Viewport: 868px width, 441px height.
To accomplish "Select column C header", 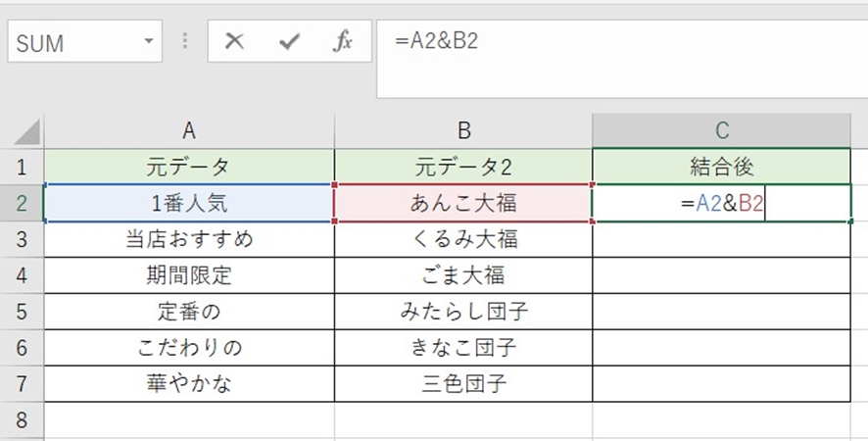I will 721,131.
